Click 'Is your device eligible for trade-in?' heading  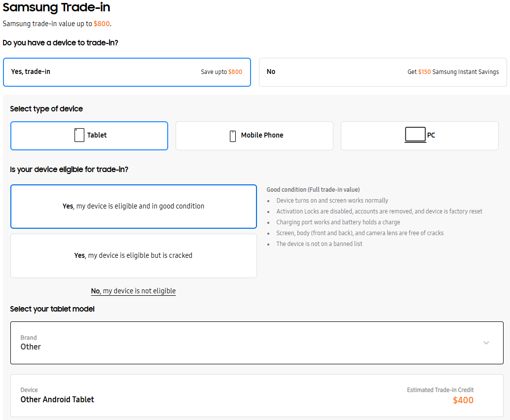click(69, 170)
